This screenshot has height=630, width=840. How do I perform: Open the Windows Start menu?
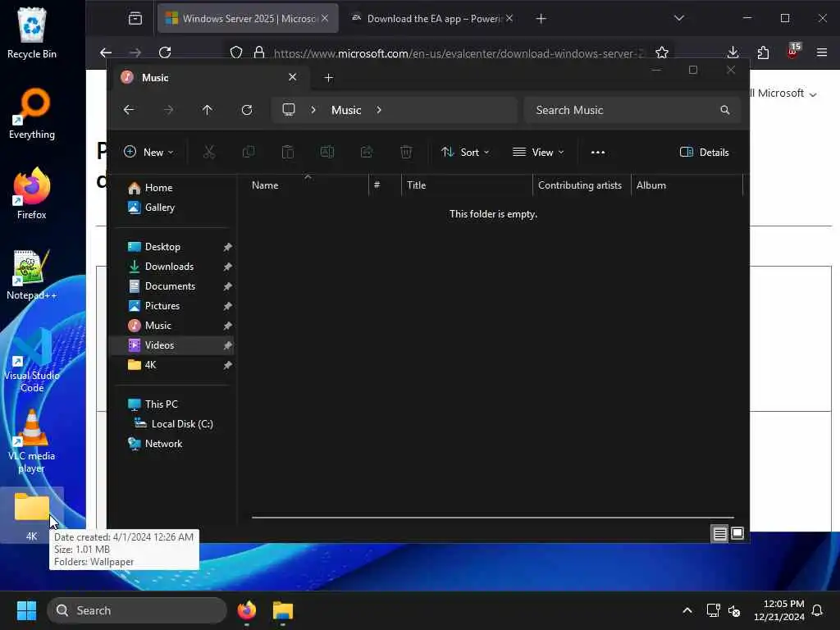[x=26, y=610]
